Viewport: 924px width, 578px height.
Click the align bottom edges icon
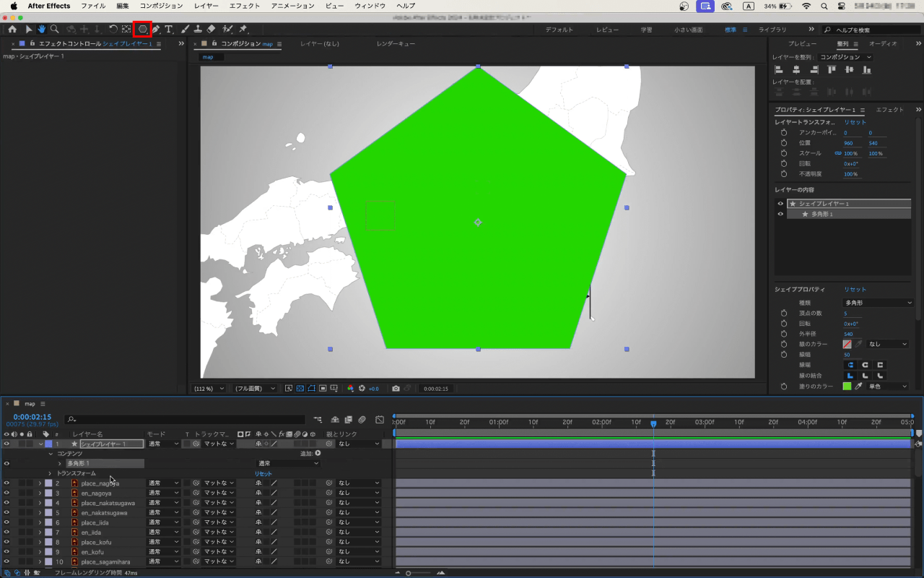click(867, 69)
